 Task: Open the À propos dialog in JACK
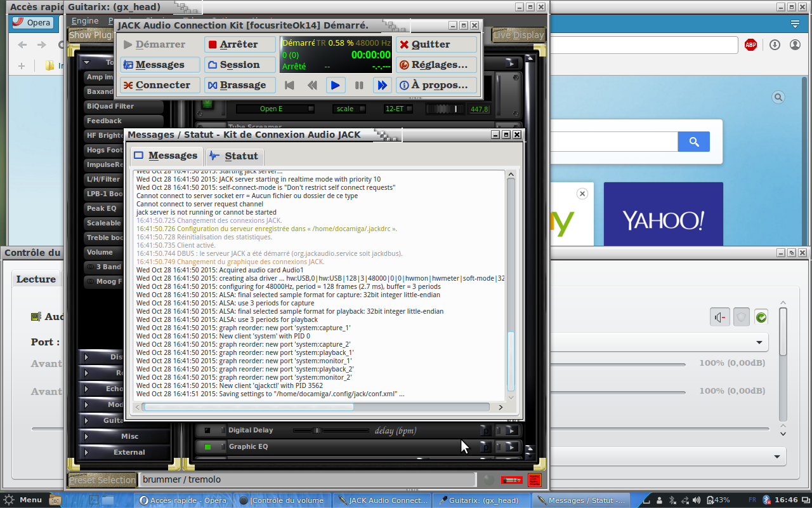[x=436, y=85]
